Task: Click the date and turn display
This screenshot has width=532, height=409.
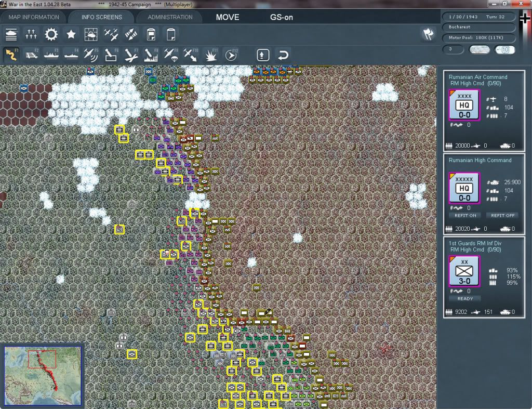Action: (x=478, y=17)
